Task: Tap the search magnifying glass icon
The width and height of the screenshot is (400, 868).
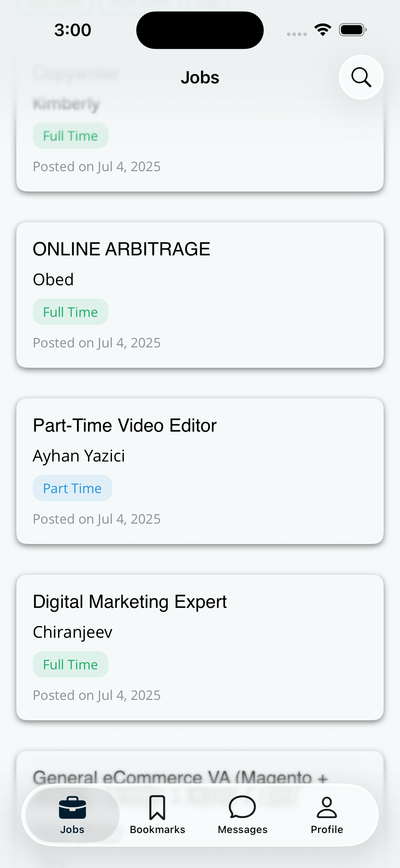Action: click(x=361, y=77)
